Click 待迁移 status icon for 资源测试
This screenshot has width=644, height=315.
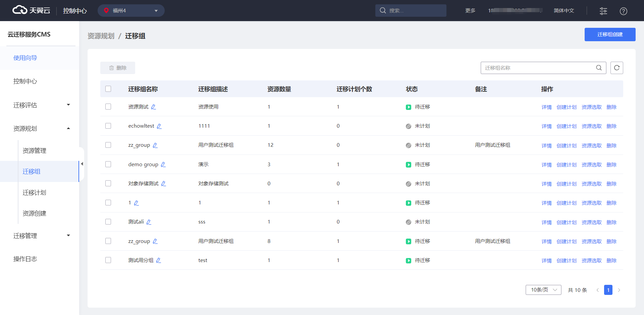(x=409, y=107)
